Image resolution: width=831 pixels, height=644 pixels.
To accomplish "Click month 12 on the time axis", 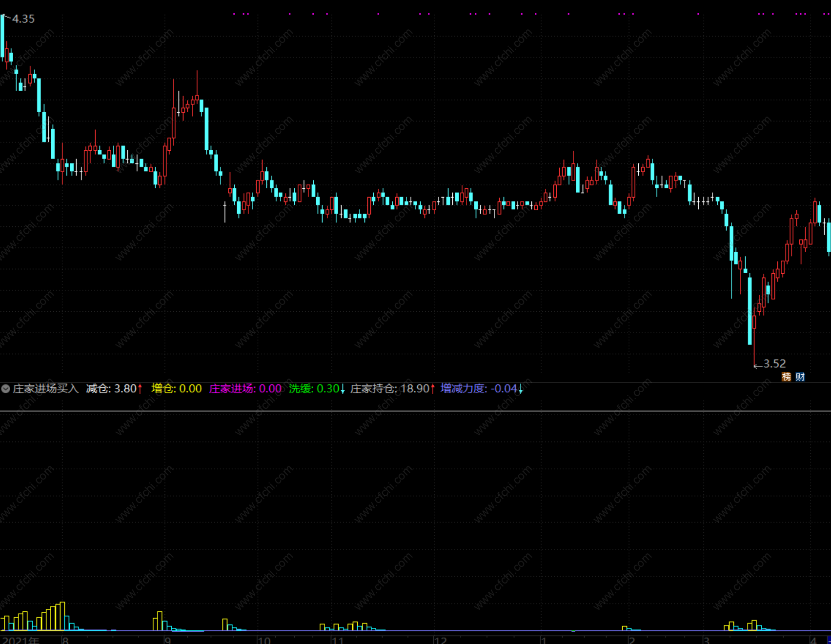I will click(x=441, y=640).
